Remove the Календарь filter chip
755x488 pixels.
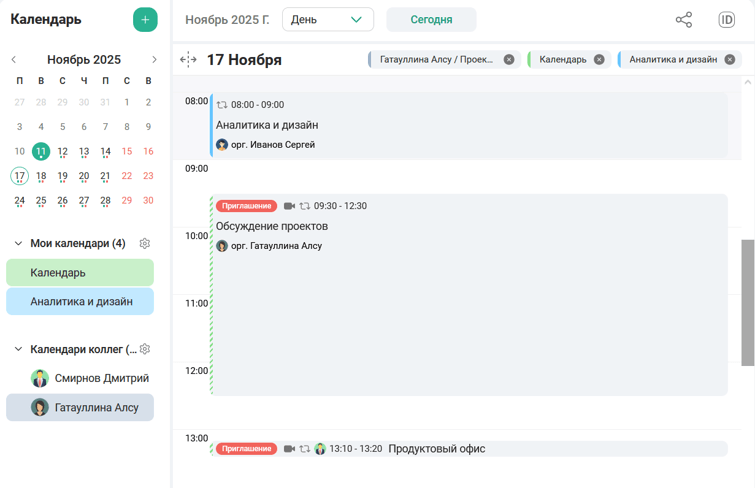coord(599,60)
